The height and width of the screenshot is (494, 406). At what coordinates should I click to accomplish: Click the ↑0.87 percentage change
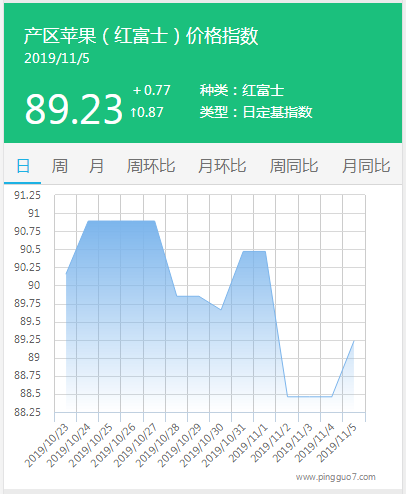pyautogui.click(x=147, y=112)
